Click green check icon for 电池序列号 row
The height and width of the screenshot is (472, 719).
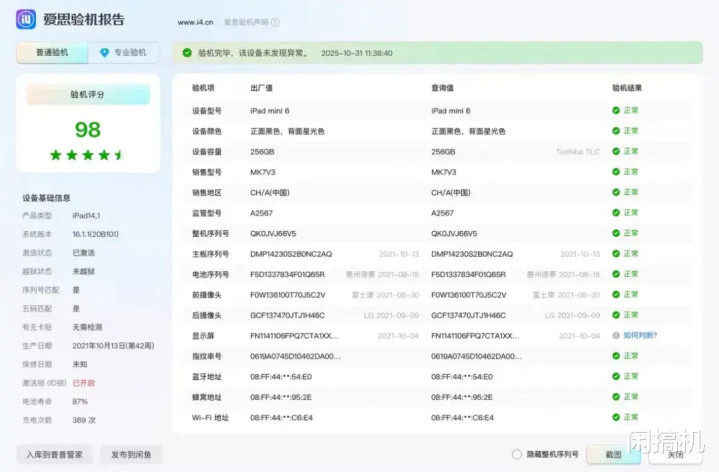coord(616,274)
